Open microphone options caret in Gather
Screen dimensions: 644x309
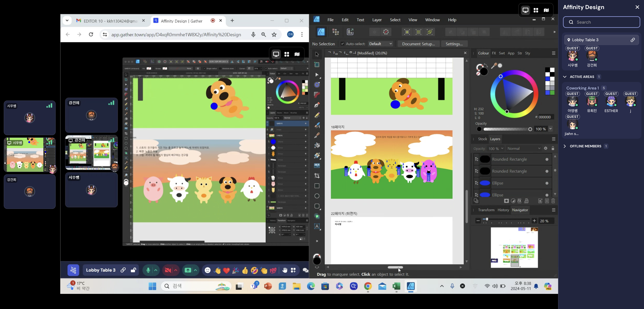156,270
